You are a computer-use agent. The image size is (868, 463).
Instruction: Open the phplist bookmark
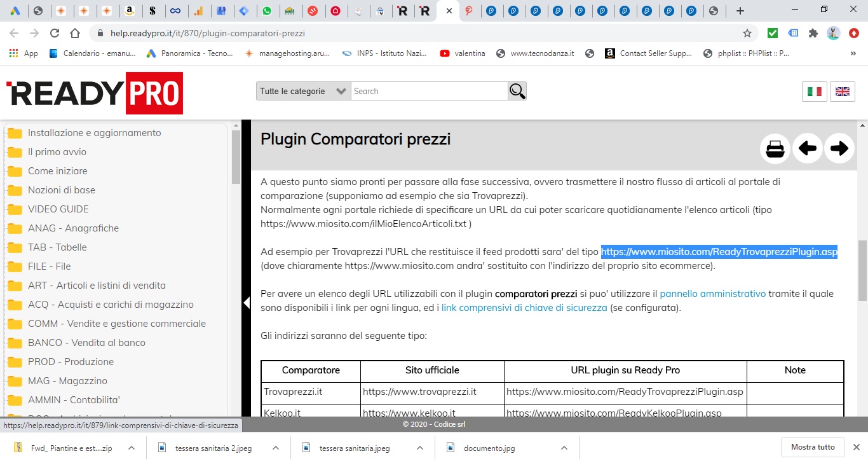click(x=747, y=53)
